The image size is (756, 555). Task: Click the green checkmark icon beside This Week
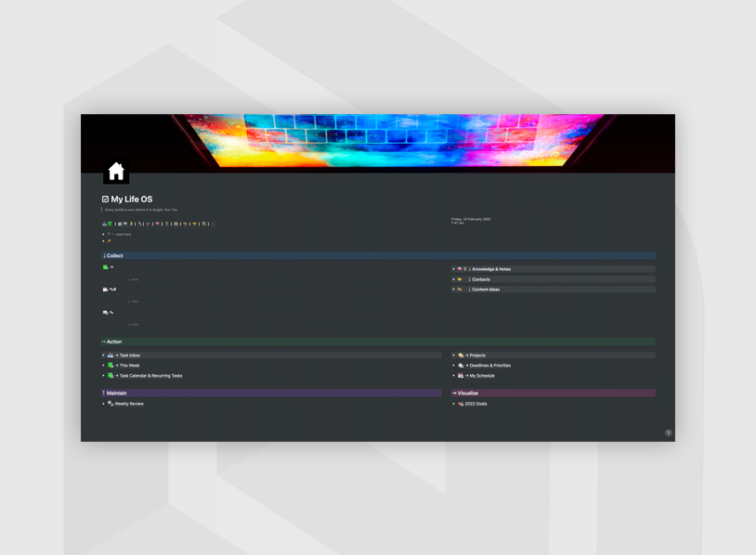click(111, 365)
